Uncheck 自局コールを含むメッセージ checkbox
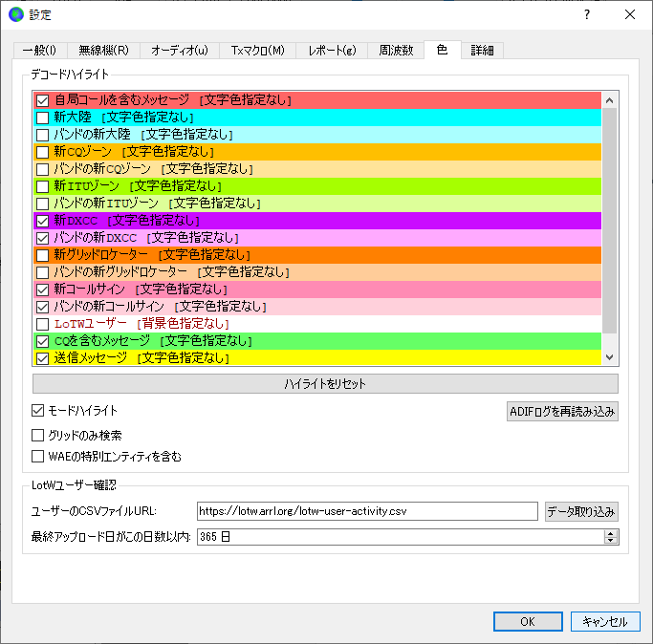The height and width of the screenshot is (644, 653). pyautogui.click(x=42, y=100)
